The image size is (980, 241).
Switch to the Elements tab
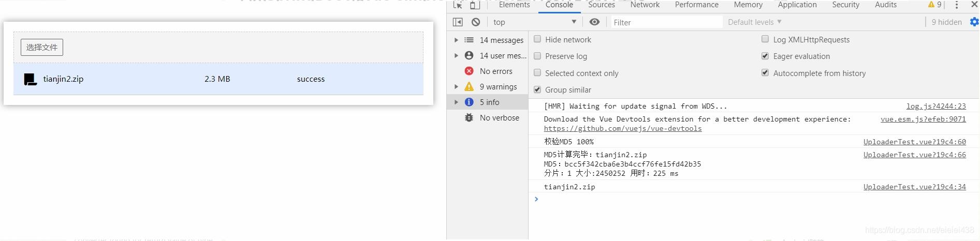pos(514,5)
